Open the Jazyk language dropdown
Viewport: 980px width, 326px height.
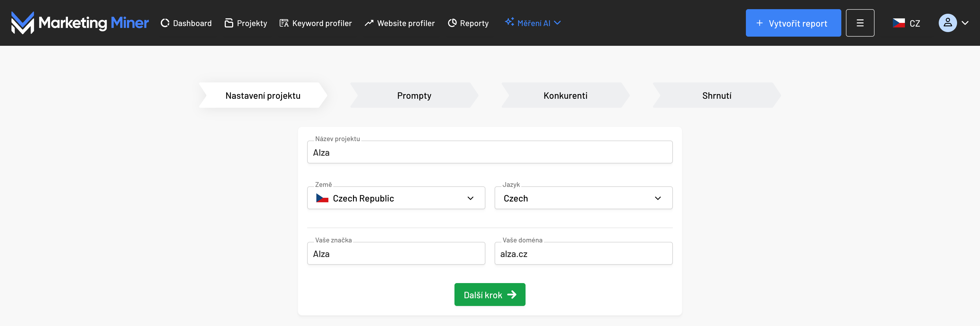coord(583,198)
